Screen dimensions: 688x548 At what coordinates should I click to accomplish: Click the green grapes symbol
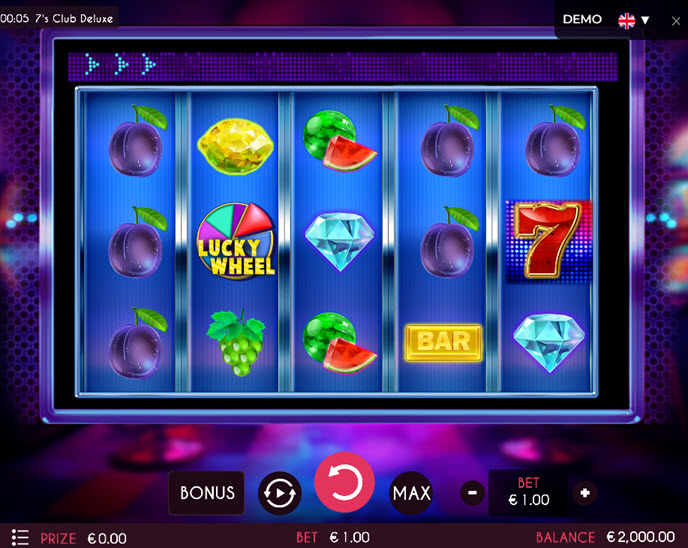[x=237, y=343]
